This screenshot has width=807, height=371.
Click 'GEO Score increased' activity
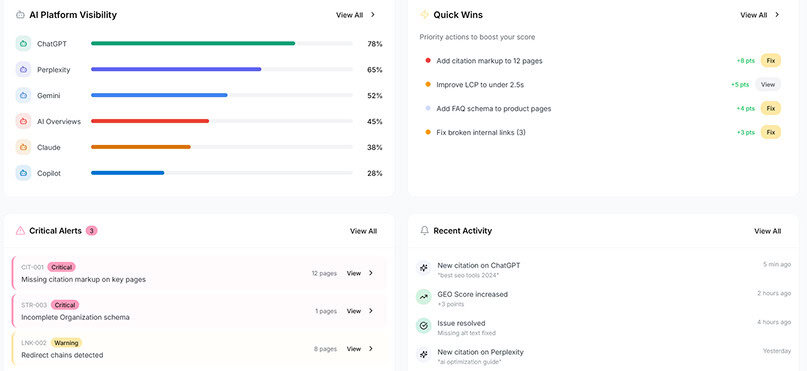[472, 294]
